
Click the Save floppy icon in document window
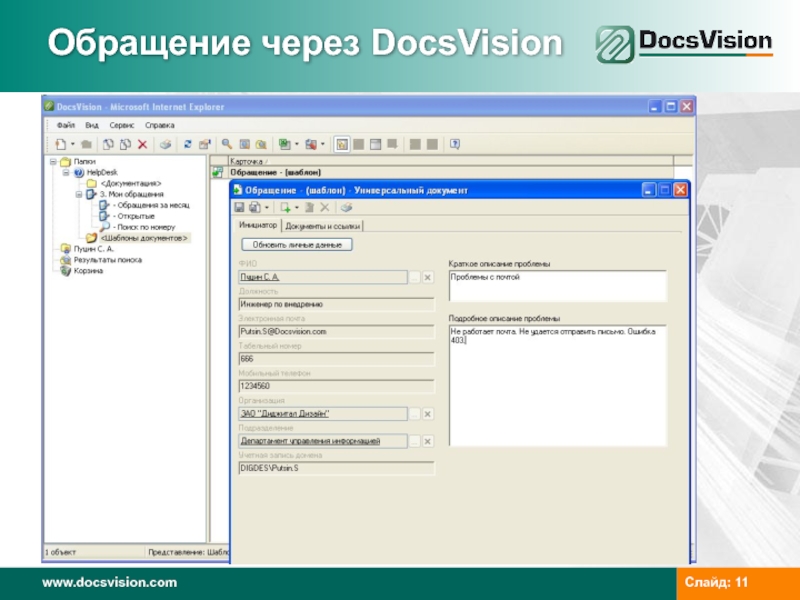coord(240,208)
